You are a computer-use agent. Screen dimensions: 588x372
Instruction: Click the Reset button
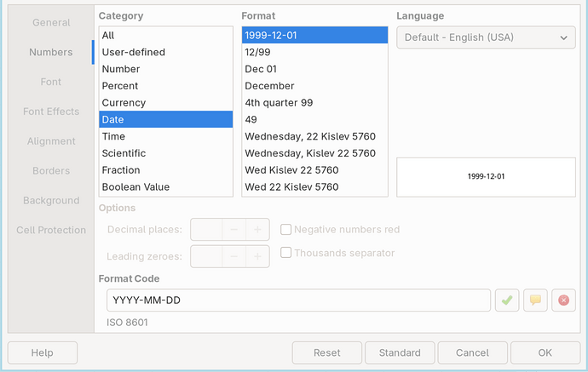click(x=327, y=352)
